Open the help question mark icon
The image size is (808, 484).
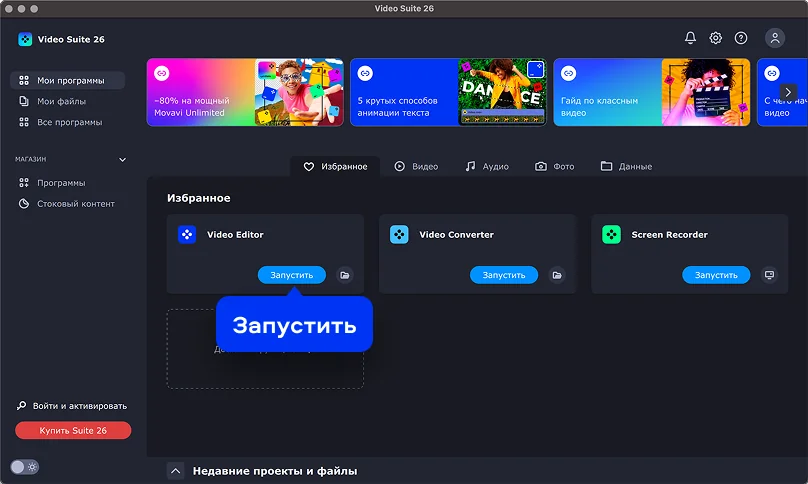[740, 38]
